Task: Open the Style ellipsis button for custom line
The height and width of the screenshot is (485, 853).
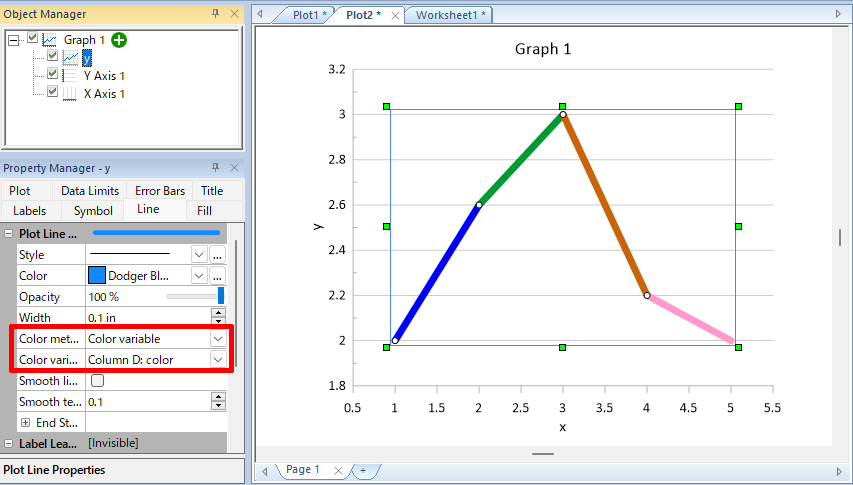Action: 217,255
